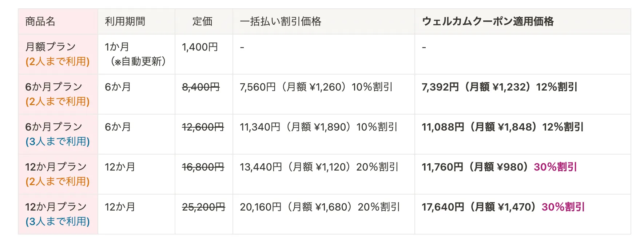Select the 12か月プラン (3人まで利用) cell
The height and width of the screenshot is (248, 644).
click(58, 214)
